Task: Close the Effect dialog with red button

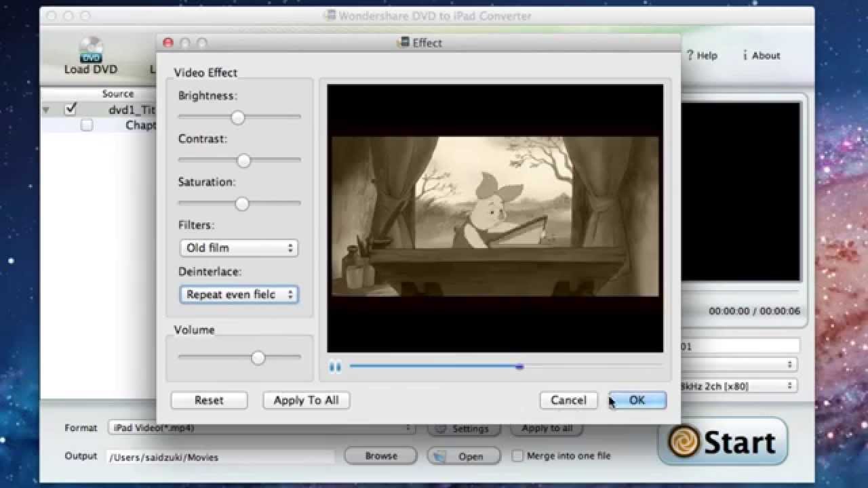Action: [168, 43]
